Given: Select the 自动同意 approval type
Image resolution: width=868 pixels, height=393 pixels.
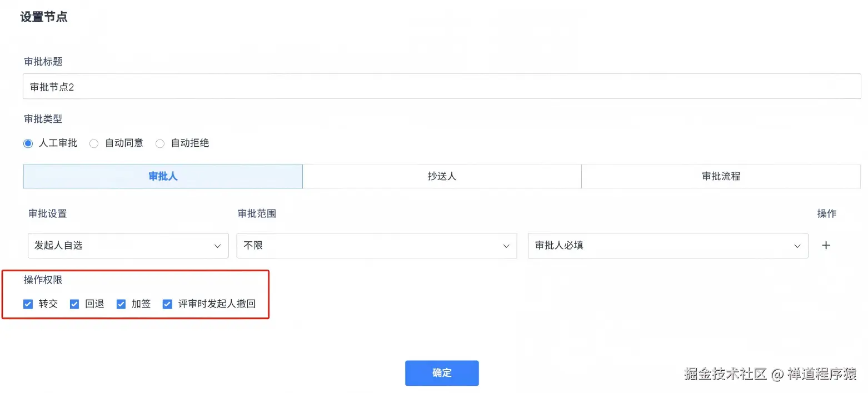Looking at the screenshot, I should tap(94, 143).
